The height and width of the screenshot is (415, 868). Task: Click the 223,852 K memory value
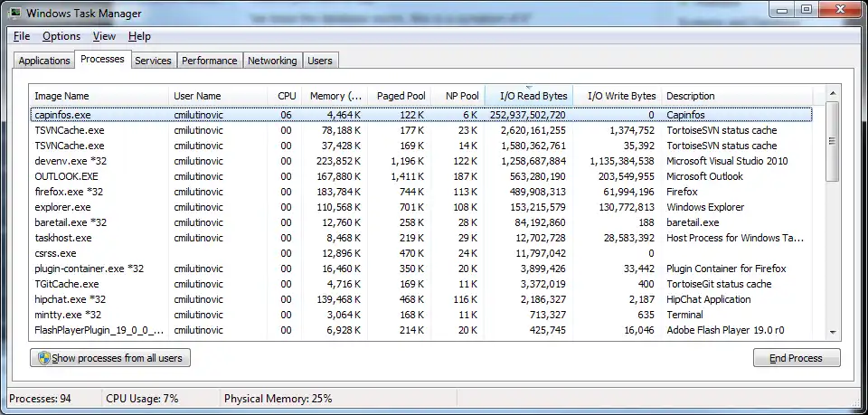(337, 161)
